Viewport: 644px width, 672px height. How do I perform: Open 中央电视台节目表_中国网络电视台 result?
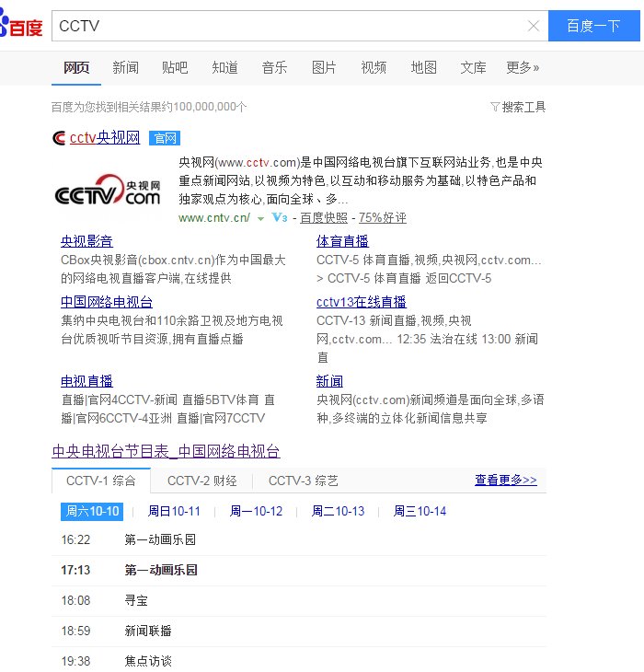167,451
